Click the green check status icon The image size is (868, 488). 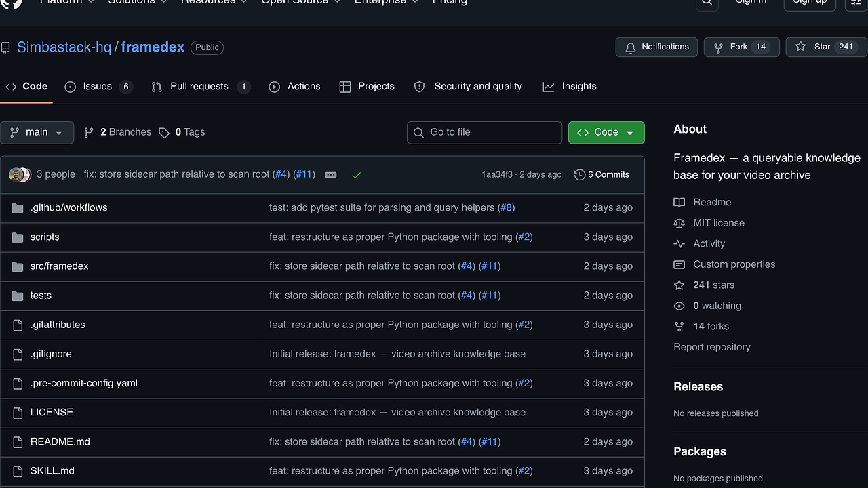(357, 175)
